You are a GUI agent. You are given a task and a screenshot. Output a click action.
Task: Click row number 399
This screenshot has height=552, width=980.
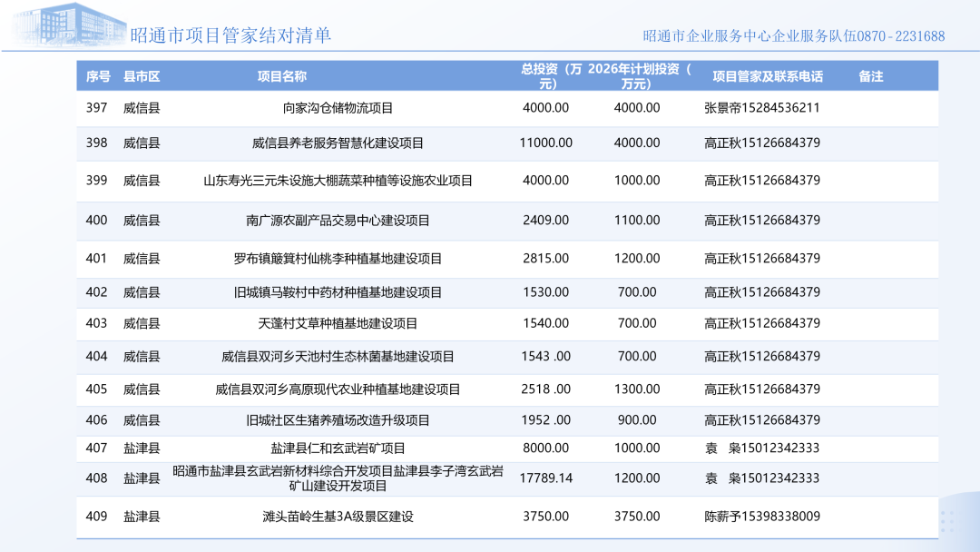tap(97, 180)
